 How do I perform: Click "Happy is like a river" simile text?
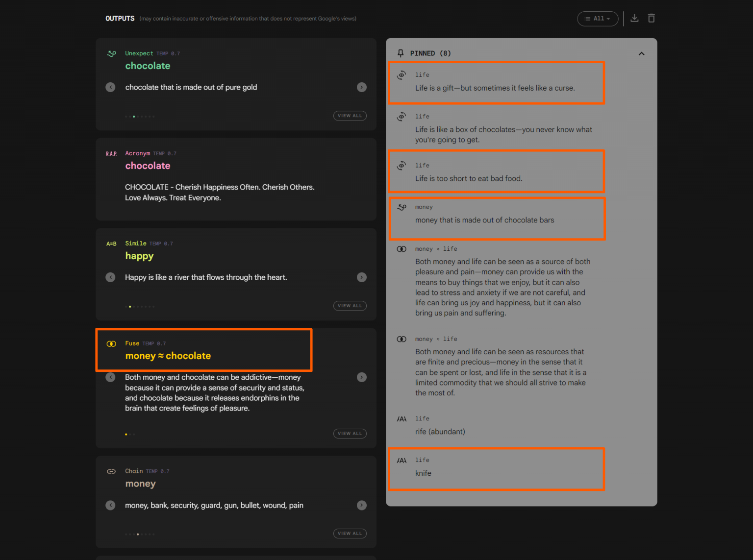[206, 277]
